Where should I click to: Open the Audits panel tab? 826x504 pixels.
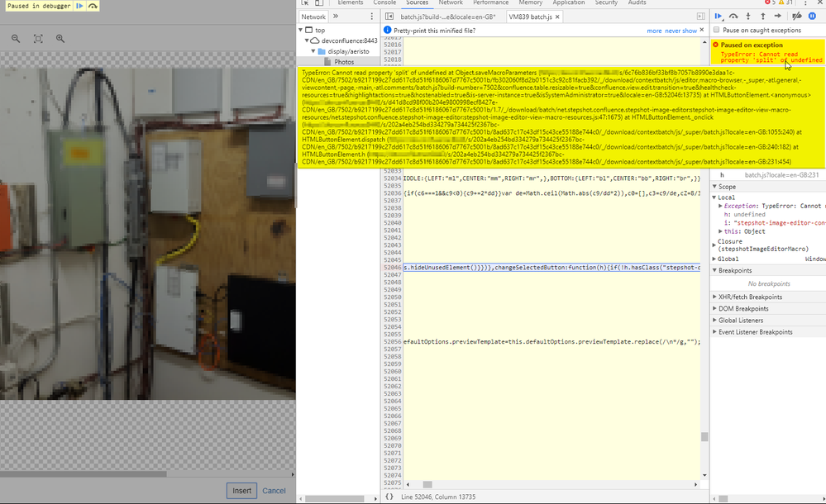(637, 2)
